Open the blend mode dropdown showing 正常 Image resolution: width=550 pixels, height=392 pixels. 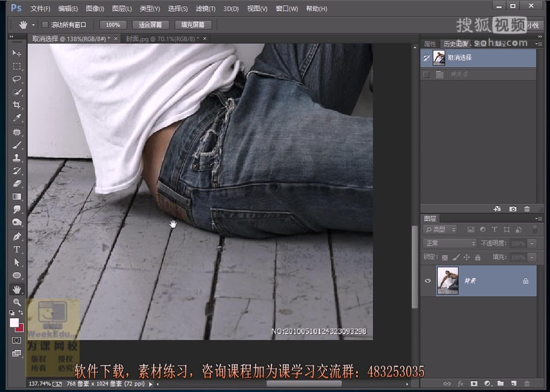(x=449, y=243)
